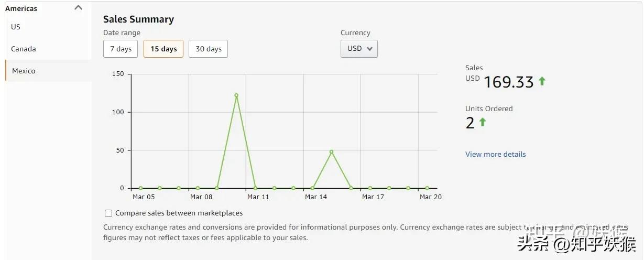The height and width of the screenshot is (260, 644).
Task: Select the 15 days date range
Action: [163, 49]
